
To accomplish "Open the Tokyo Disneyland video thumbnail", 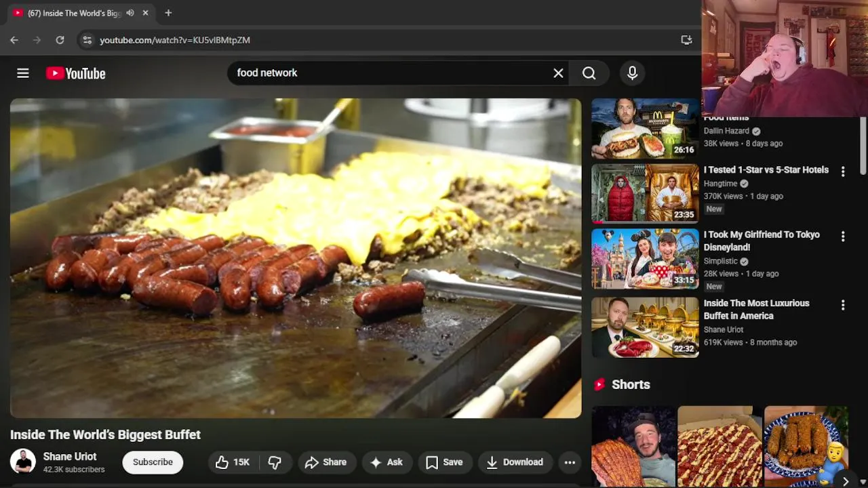I will pos(645,259).
